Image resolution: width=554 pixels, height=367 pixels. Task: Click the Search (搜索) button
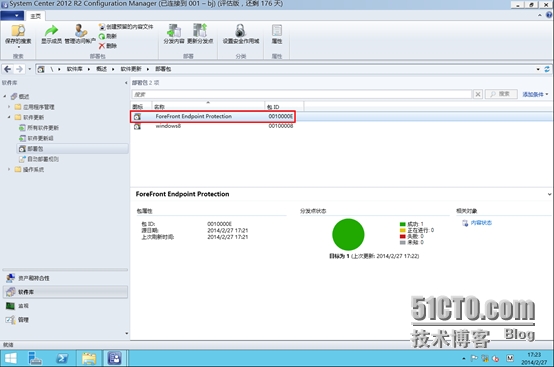click(x=501, y=94)
